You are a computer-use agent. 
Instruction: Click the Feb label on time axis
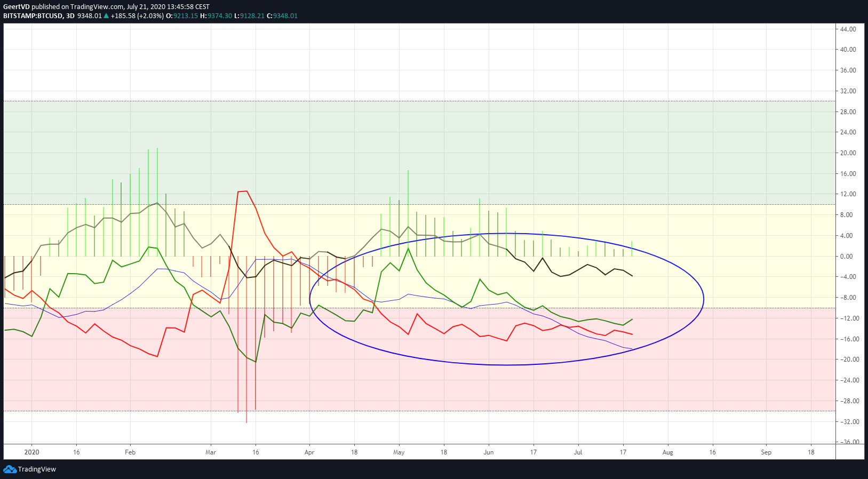130,452
